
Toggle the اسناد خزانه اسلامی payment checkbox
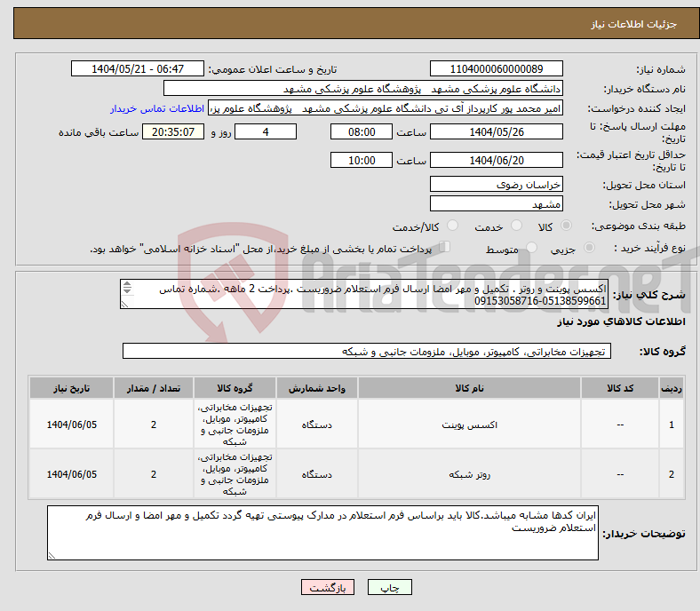[446, 248]
